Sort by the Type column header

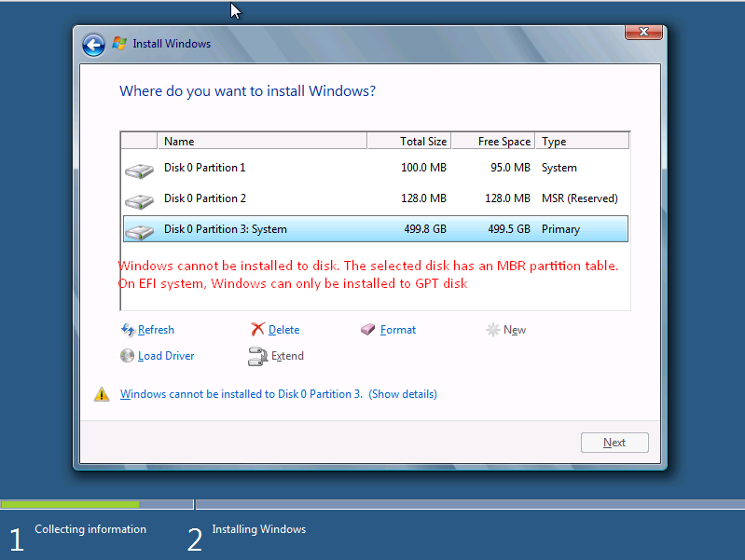[x=583, y=142]
